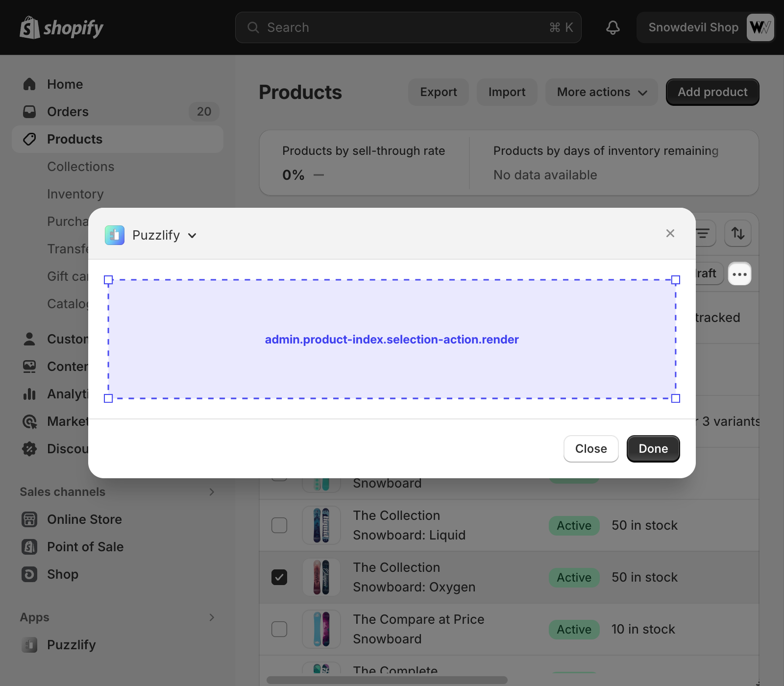Open Online Store sales channel
Image resolution: width=784 pixels, height=686 pixels.
tap(84, 519)
